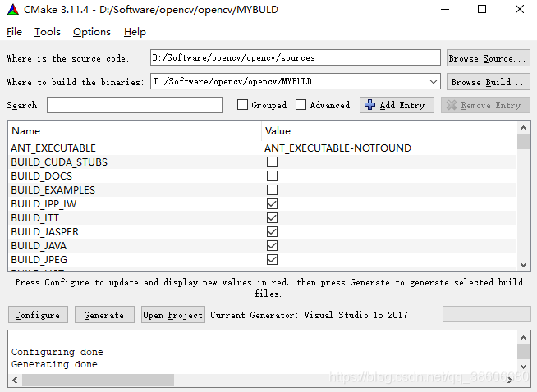
Task: Click the variable list vertical scrollbar thumb
Action: 523,142
